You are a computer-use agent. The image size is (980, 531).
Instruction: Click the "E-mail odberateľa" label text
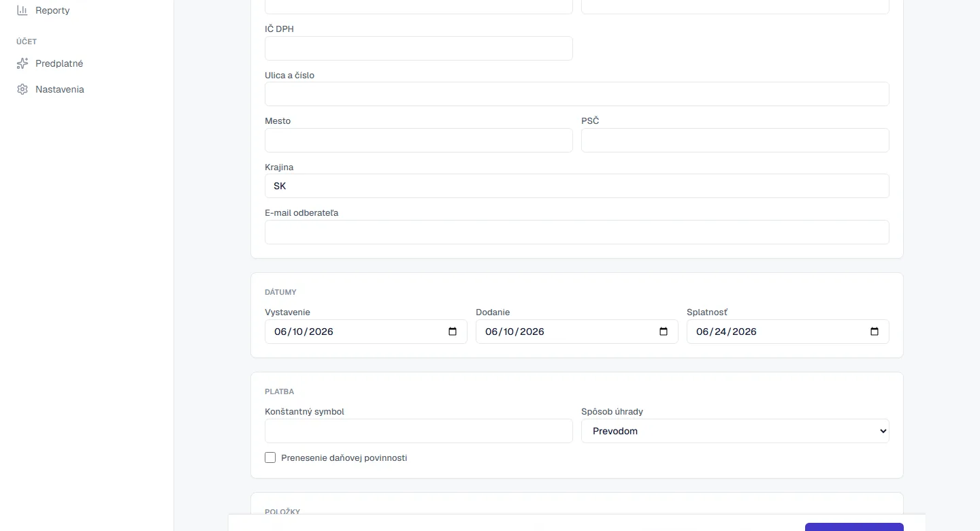click(301, 212)
